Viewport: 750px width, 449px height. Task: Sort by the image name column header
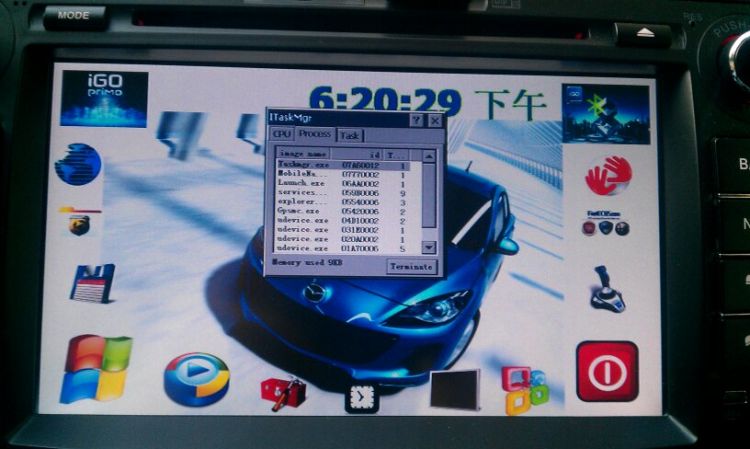pyautogui.click(x=303, y=153)
